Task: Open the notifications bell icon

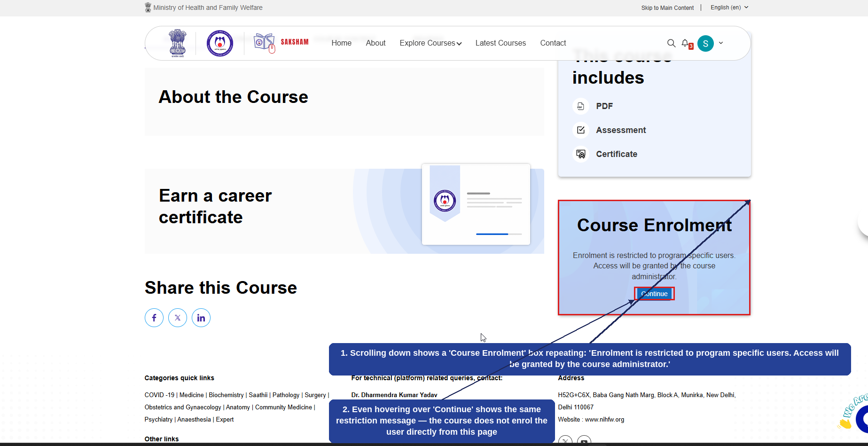Action: tap(686, 43)
